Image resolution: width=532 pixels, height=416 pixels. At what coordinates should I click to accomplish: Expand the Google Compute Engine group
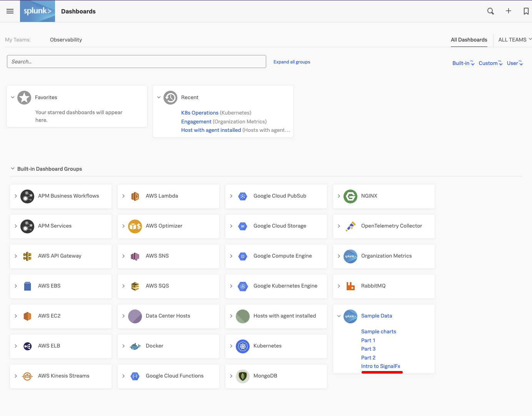pos(231,256)
